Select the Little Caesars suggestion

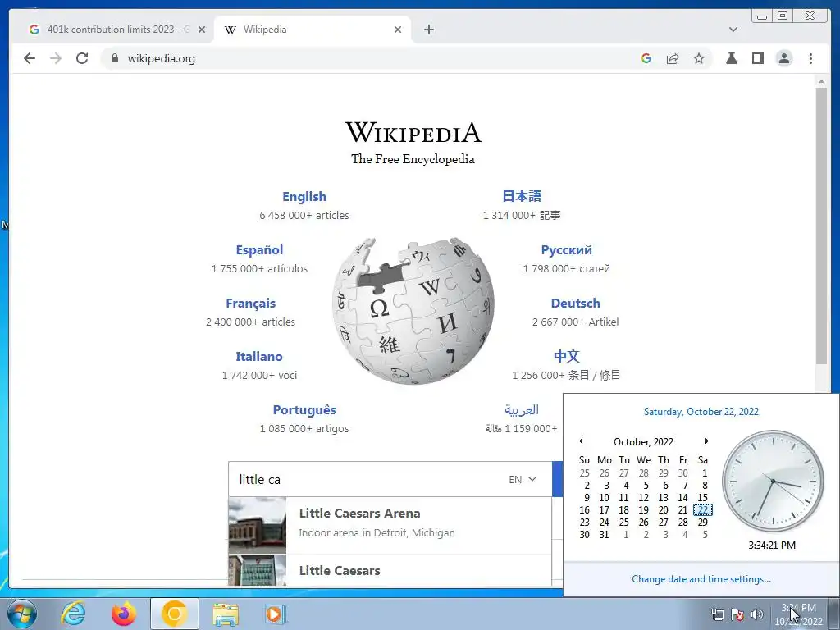point(390,571)
